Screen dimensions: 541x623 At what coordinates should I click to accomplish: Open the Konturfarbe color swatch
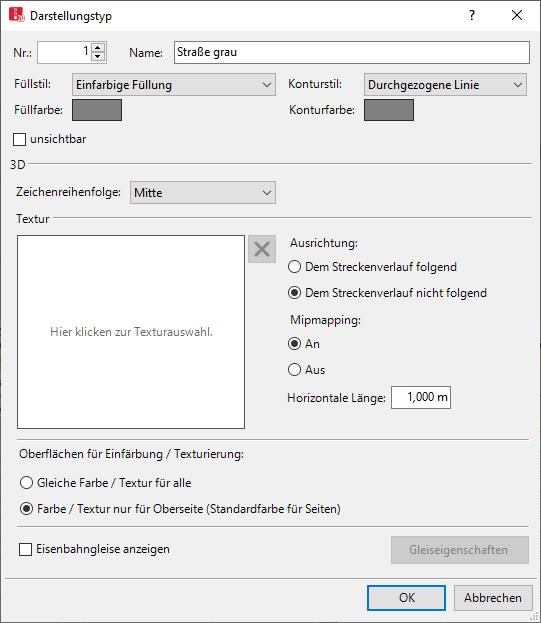(389, 110)
